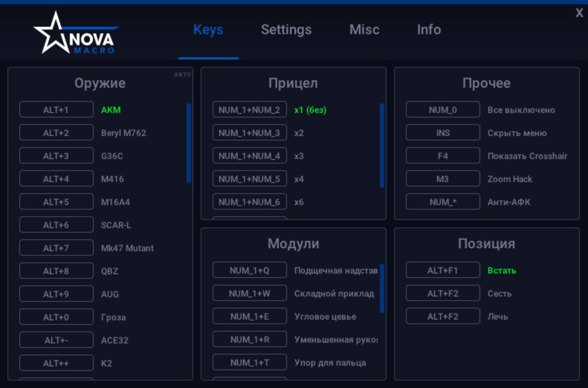
Task: Enable Показать Crosshair with F4
Action: (442, 156)
